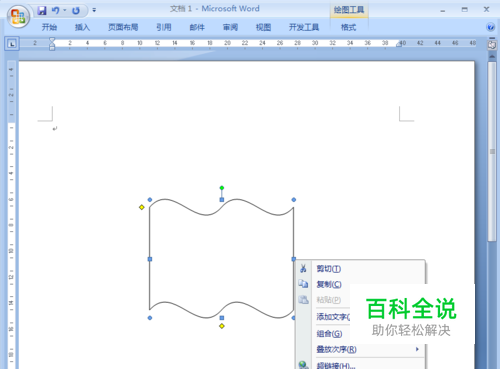Click the scissors cut icon in menu
This screenshot has height=369, width=500.
[303, 268]
